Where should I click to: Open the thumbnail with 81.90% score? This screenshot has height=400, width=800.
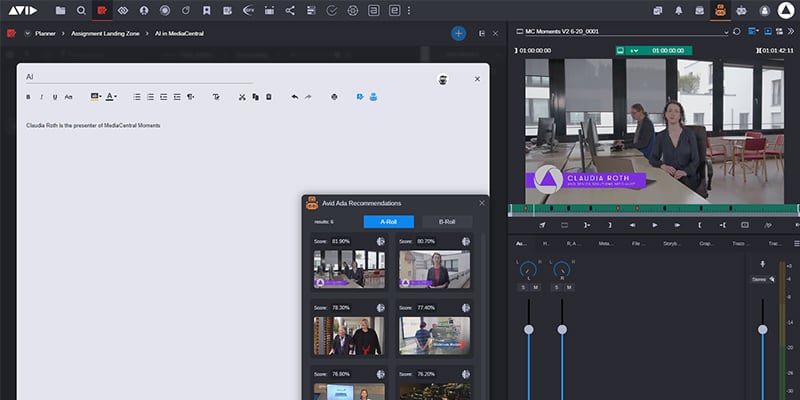(x=349, y=269)
